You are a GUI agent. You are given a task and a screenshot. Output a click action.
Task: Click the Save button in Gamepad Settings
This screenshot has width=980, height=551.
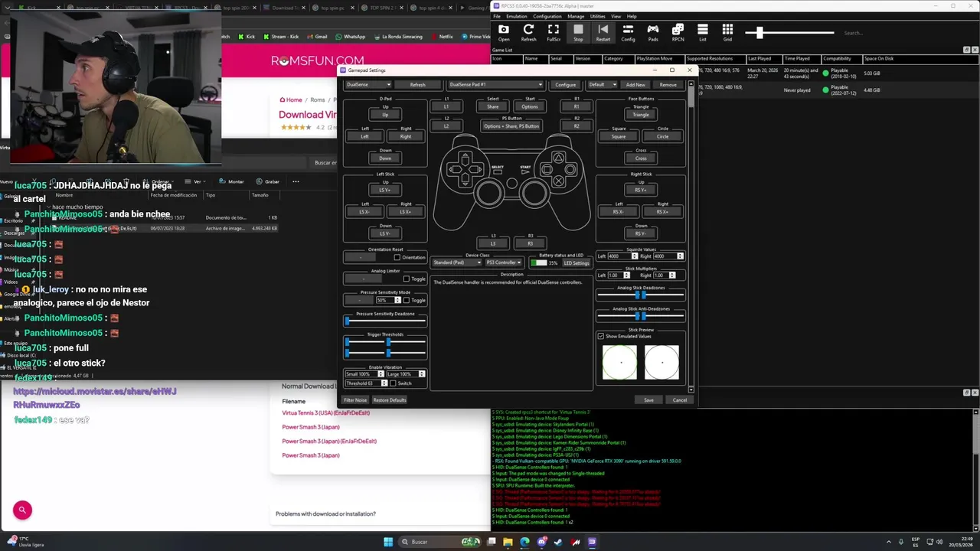(648, 400)
